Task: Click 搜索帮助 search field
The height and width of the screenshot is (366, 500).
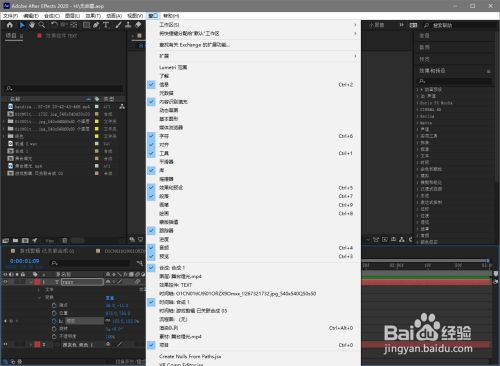Action: click(461, 25)
